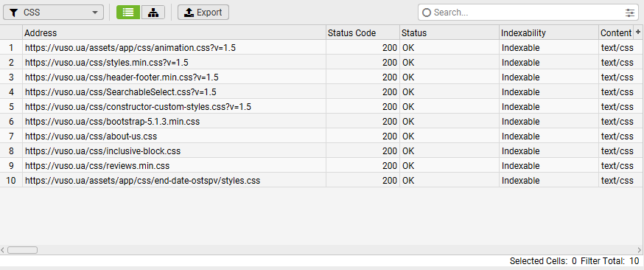The width and height of the screenshot is (644, 270).
Task: Select row number 5 header
Action: pos(11,107)
